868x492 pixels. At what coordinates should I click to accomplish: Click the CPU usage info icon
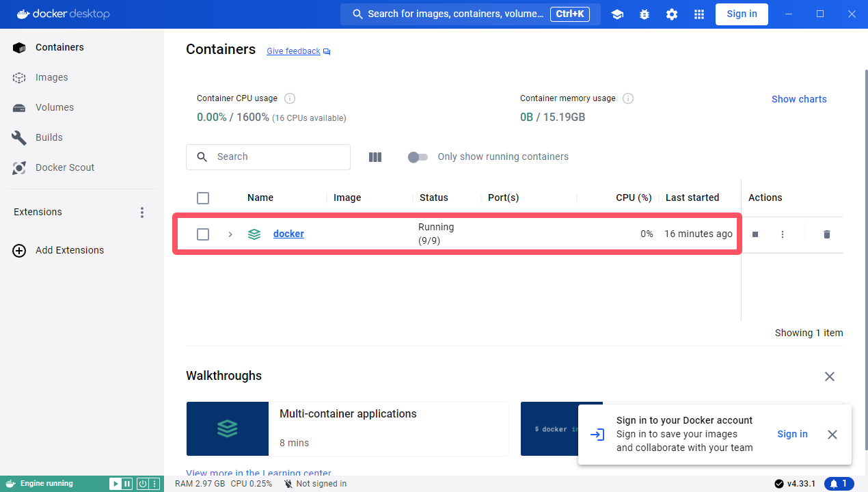(290, 98)
